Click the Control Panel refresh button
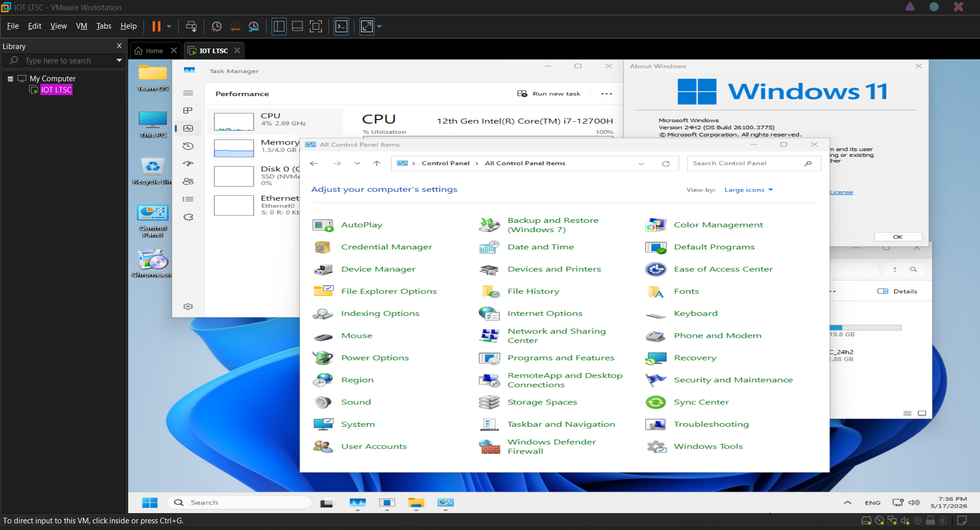 click(665, 164)
